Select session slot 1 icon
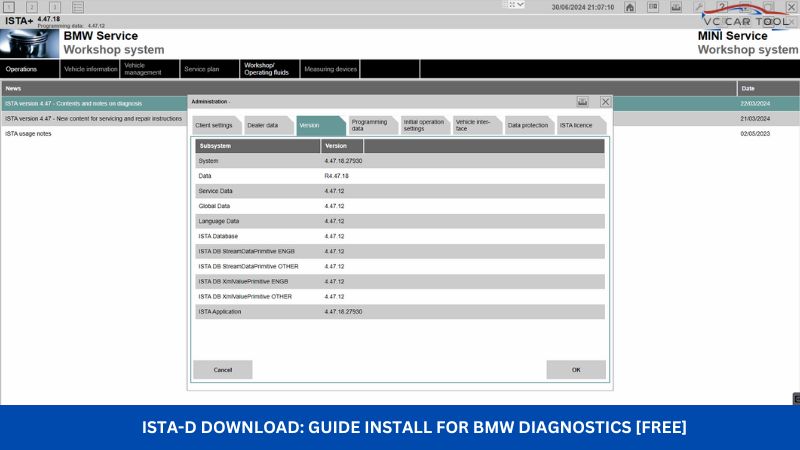This screenshot has height=450, width=800. coord(9,7)
